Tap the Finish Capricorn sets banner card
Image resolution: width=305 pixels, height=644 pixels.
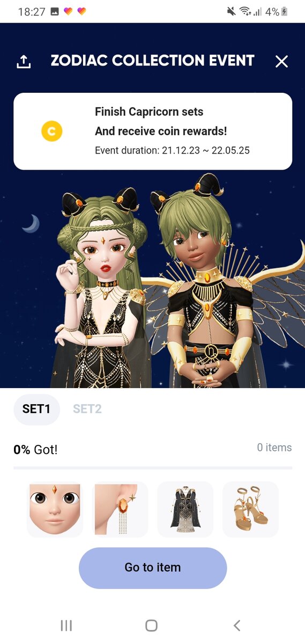pos(153,131)
